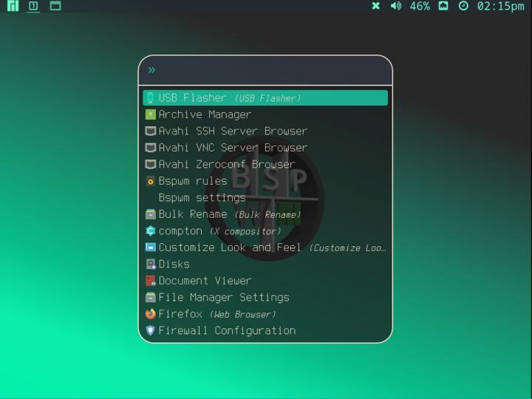
Task: Switch to workspace 1 in top bar
Action: [33, 6]
